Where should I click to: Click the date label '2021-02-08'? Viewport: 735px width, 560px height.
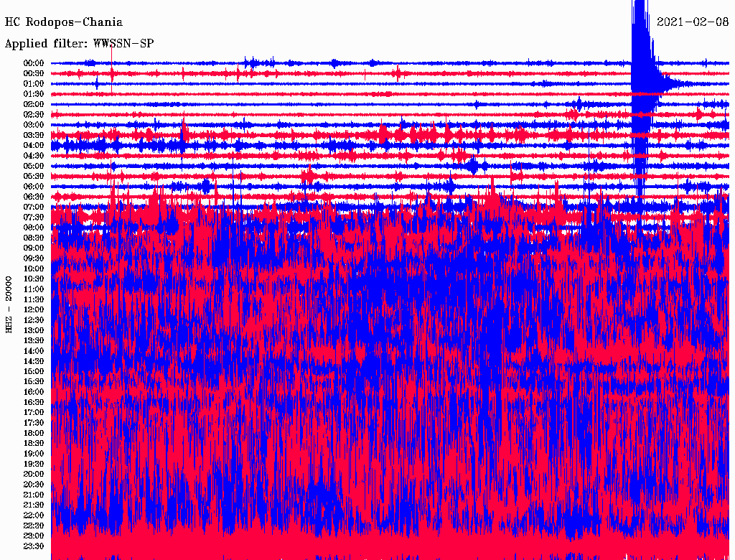(693, 22)
